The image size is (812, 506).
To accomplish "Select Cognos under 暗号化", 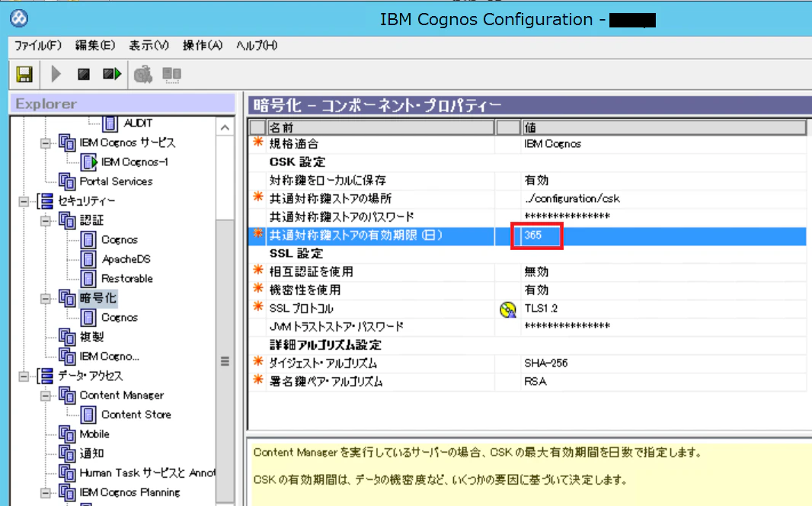I will click(x=120, y=318).
